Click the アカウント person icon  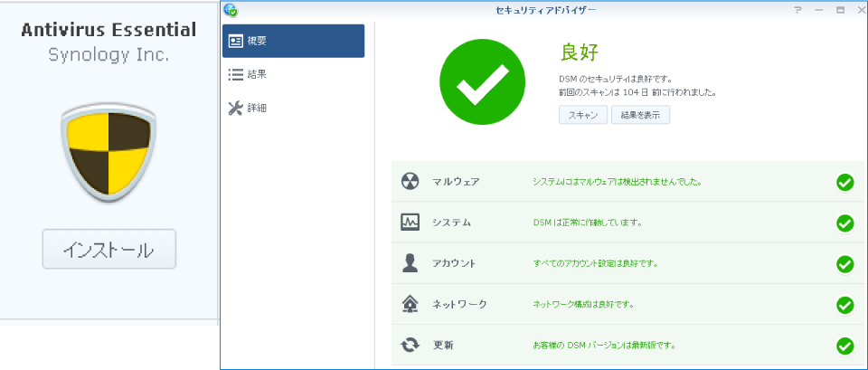pos(410,263)
